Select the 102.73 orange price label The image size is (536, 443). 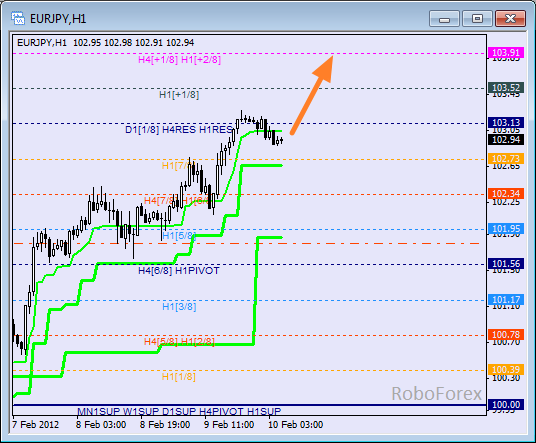(x=506, y=159)
